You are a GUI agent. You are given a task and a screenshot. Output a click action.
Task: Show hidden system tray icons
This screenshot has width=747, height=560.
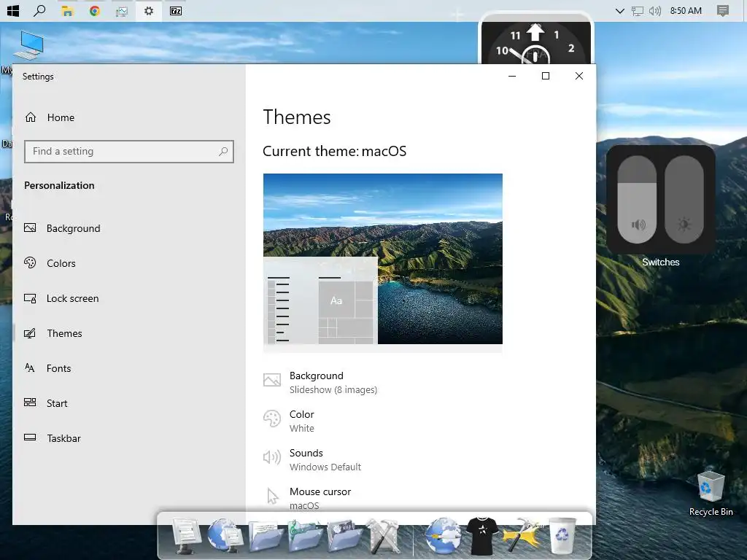620,11
